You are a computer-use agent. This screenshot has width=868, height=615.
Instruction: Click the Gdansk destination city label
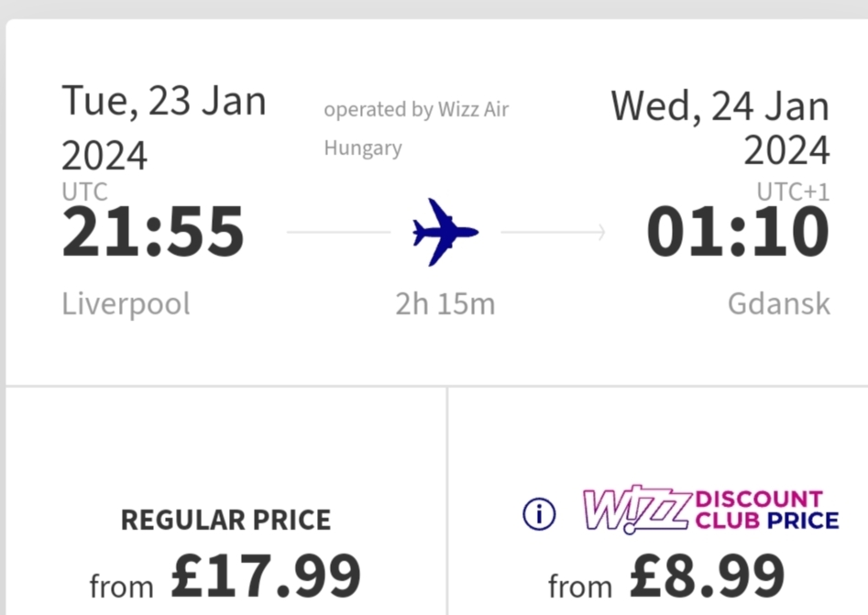click(779, 304)
